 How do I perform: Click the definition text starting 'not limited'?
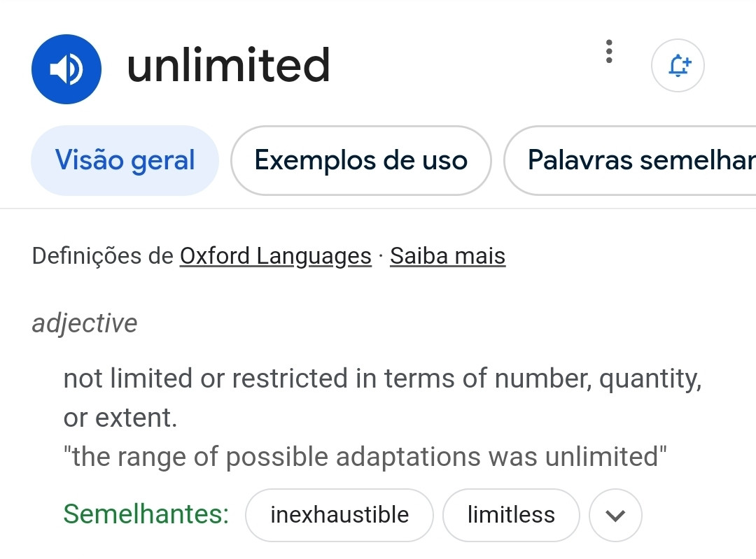pos(382,398)
